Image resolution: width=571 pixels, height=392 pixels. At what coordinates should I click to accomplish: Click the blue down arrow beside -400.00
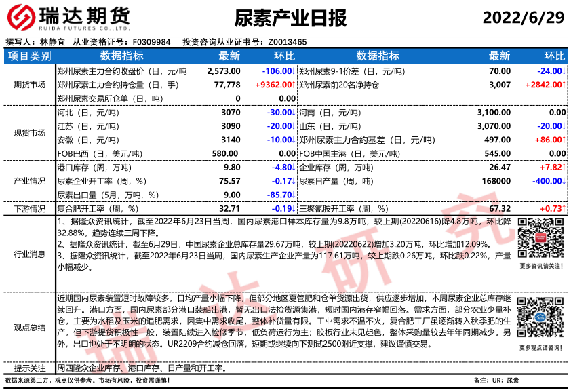564,181
